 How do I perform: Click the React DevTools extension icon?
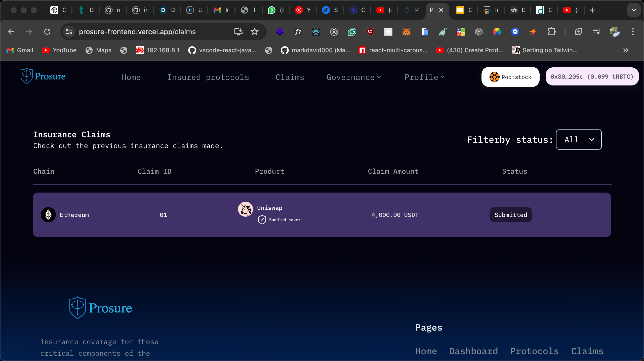pos(316,32)
